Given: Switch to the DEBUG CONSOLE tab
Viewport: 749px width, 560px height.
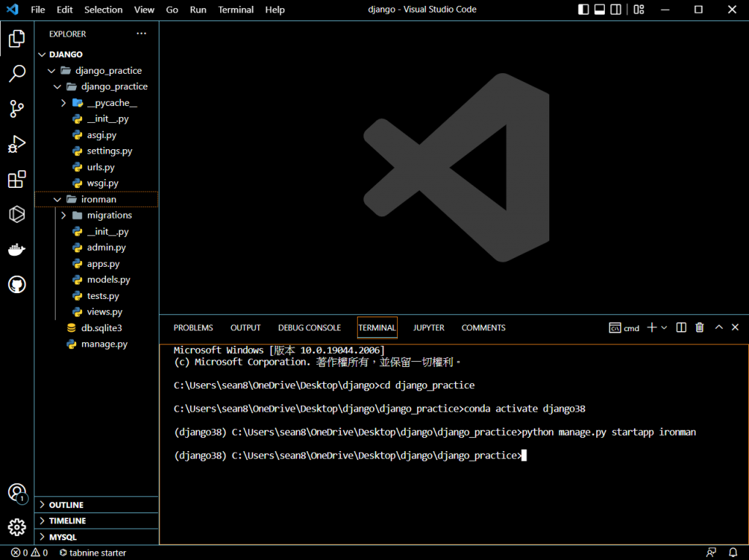Looking at the screenshot, I should pos(309,328).
